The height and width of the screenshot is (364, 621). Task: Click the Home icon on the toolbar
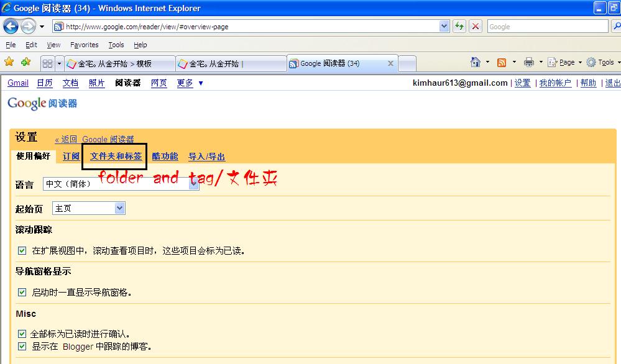(x=476, y=62)
